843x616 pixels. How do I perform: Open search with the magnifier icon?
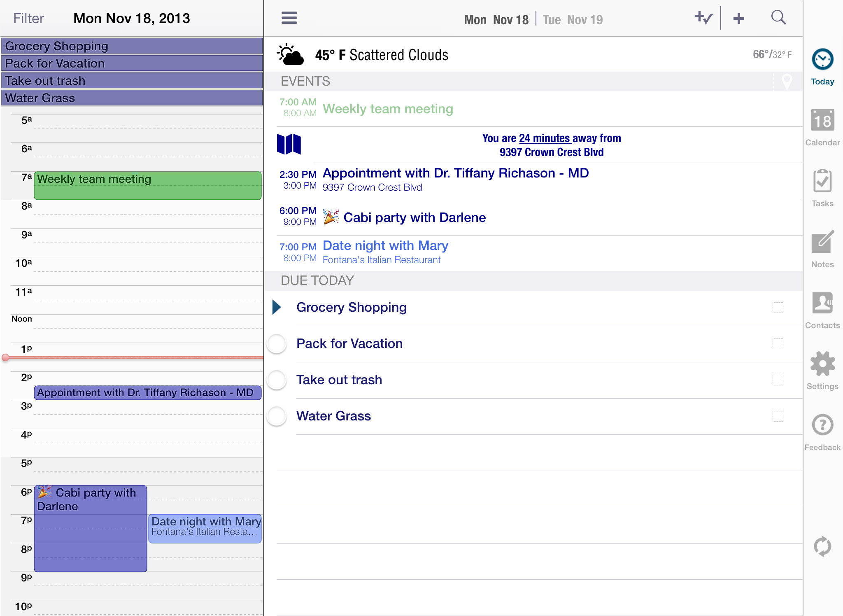[778, 18]
